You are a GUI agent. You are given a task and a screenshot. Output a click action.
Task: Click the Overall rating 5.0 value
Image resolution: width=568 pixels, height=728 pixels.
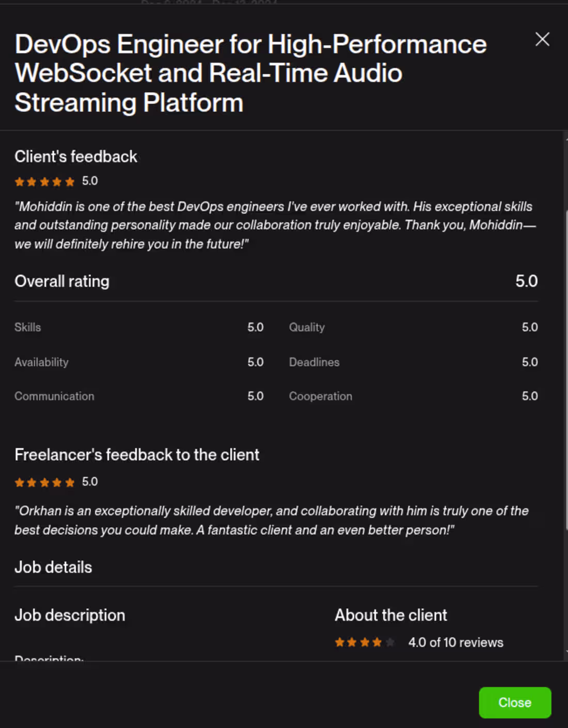pos(527,281)
